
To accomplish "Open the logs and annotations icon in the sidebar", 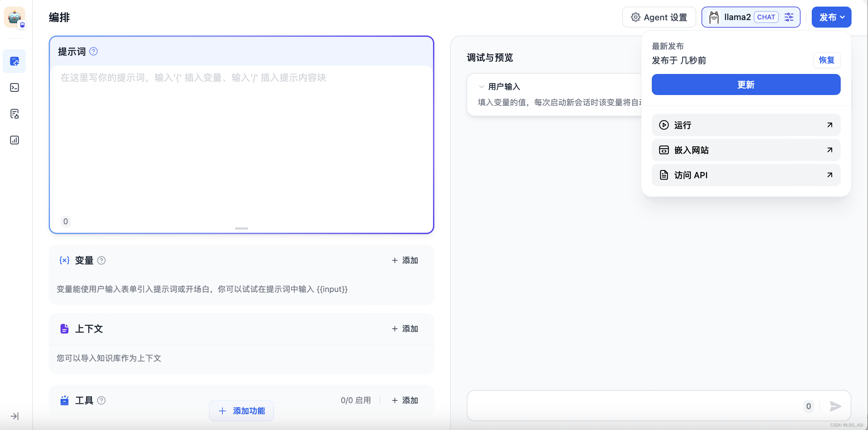I will tap(14, 114).
